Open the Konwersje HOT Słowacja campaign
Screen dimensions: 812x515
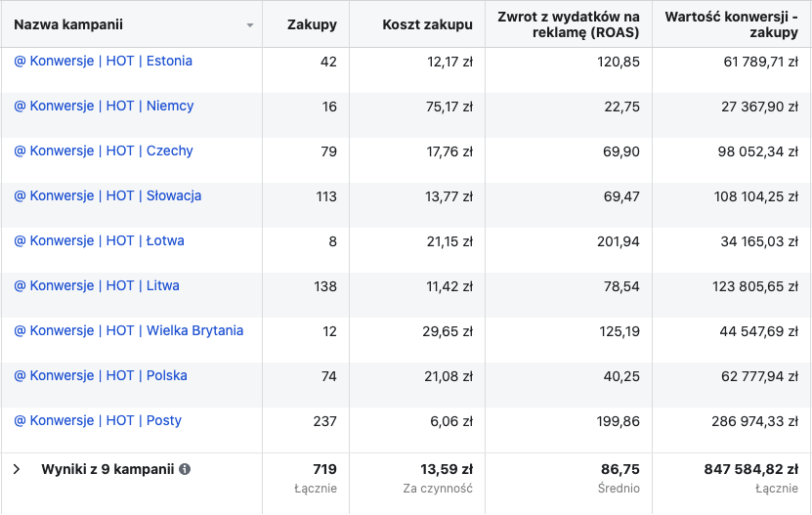coord(107,195)
